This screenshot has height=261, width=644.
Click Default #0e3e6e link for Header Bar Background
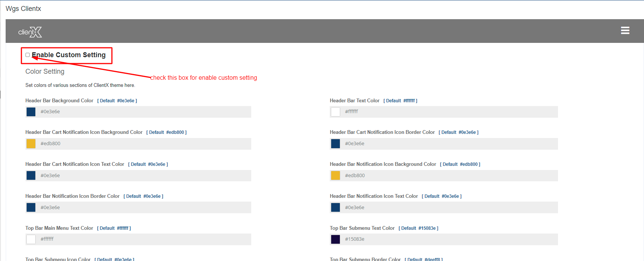click(117, 101)
